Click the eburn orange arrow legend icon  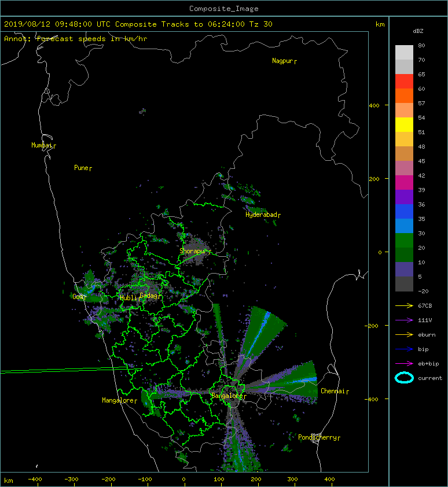coord(404,334)
